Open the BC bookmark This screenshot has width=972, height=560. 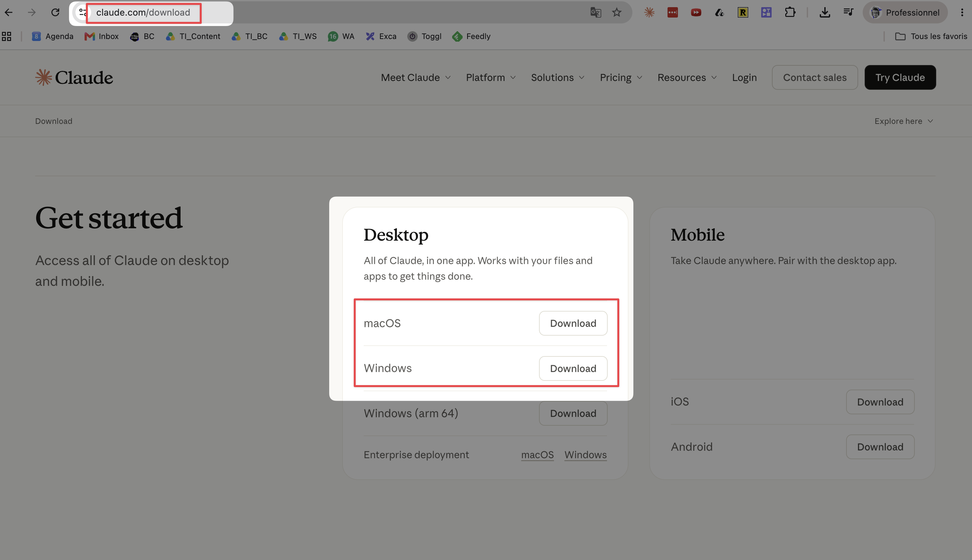142,36
